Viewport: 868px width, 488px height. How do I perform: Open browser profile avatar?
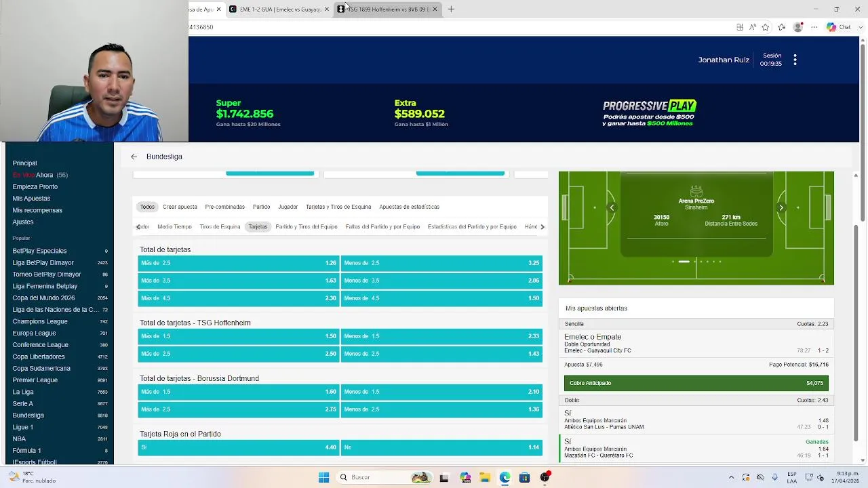tap(798, 27)
